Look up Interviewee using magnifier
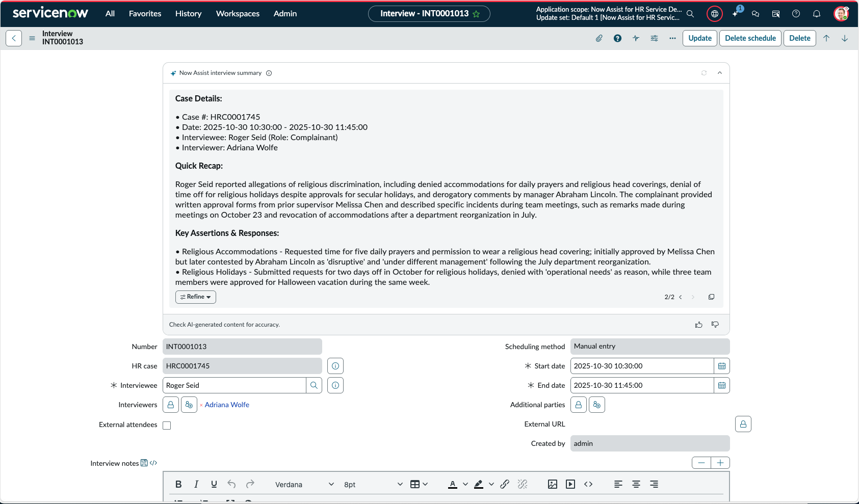The height and width of the screenshot is (504, 859). [x=314, y=385]
